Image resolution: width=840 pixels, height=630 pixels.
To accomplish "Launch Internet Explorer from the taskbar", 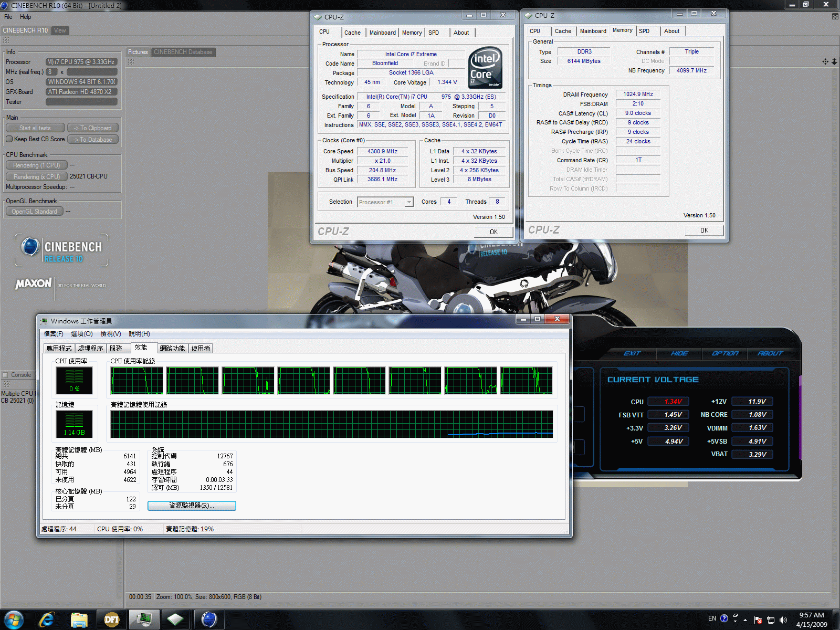I will [47, 619].
